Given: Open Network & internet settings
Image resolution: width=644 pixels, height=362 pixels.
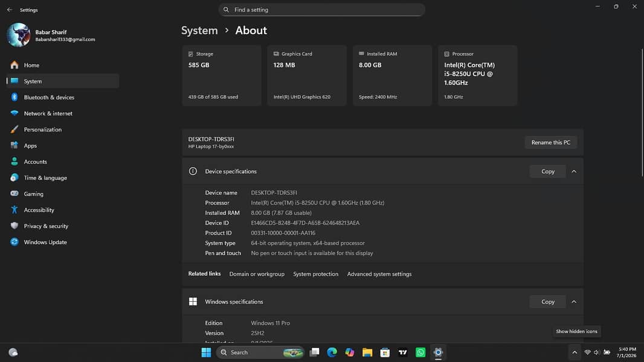Looking at the screenshot, I should pos(63,113).
